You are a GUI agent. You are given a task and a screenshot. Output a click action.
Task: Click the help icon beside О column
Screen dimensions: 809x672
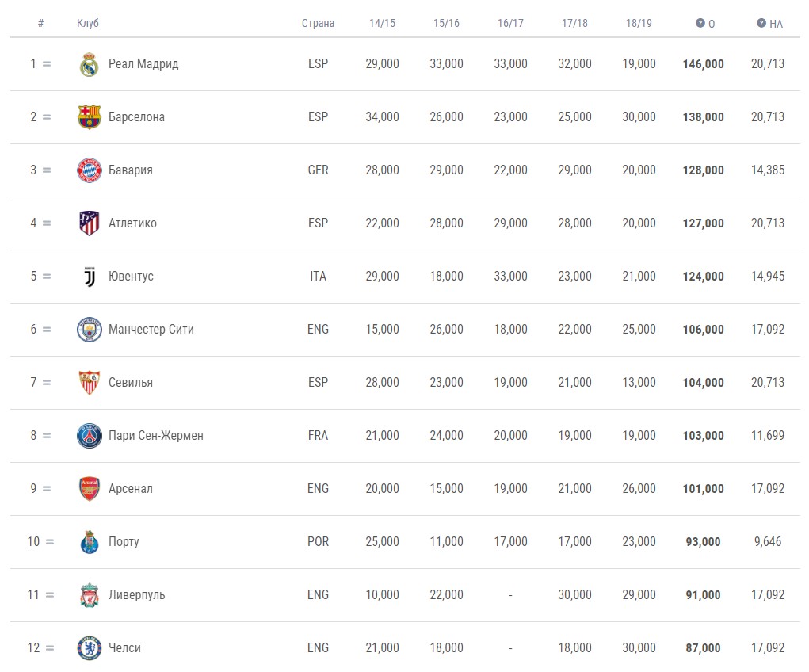pos(700,23)
